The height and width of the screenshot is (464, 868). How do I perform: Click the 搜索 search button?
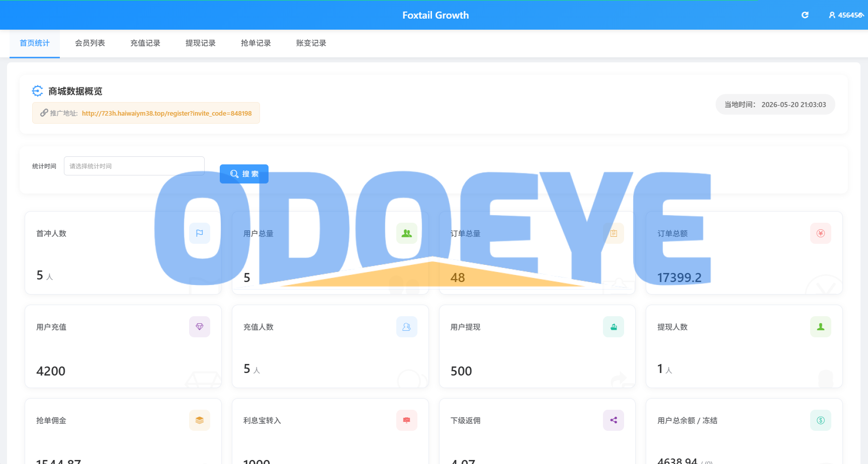coord(244,174)
